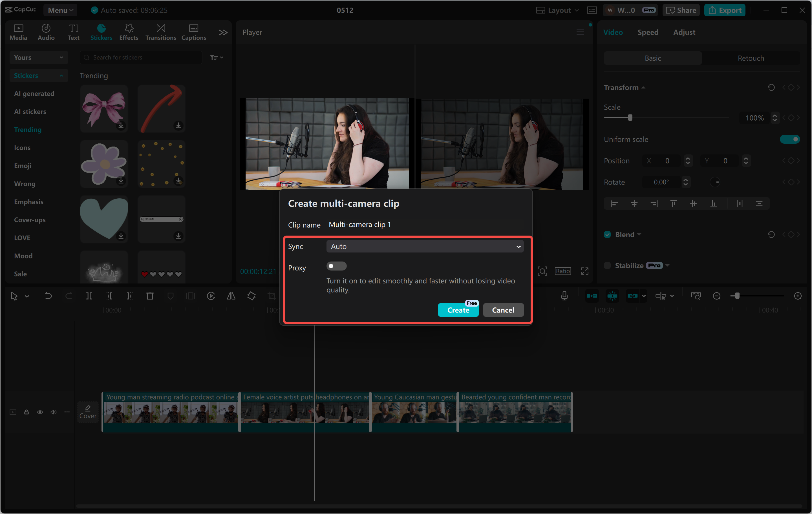Zoom out the timeline
The image size is (812, 514).
(717, 296)
